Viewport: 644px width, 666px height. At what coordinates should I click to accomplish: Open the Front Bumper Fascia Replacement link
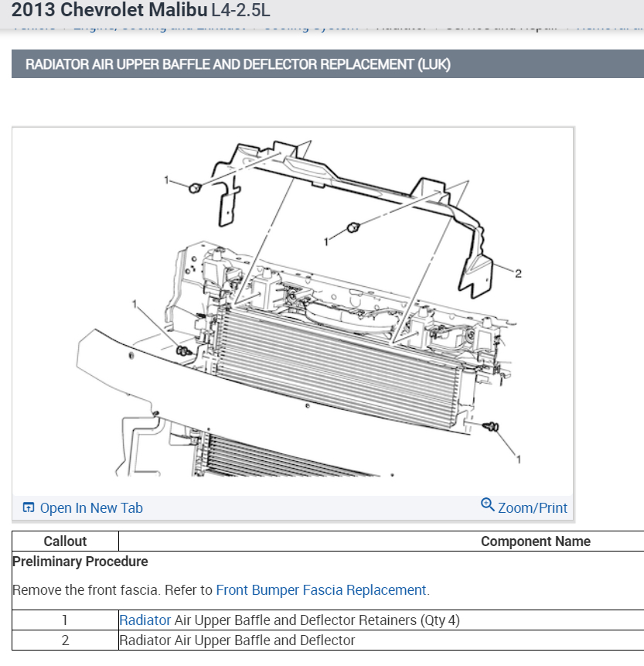point(321,589)
